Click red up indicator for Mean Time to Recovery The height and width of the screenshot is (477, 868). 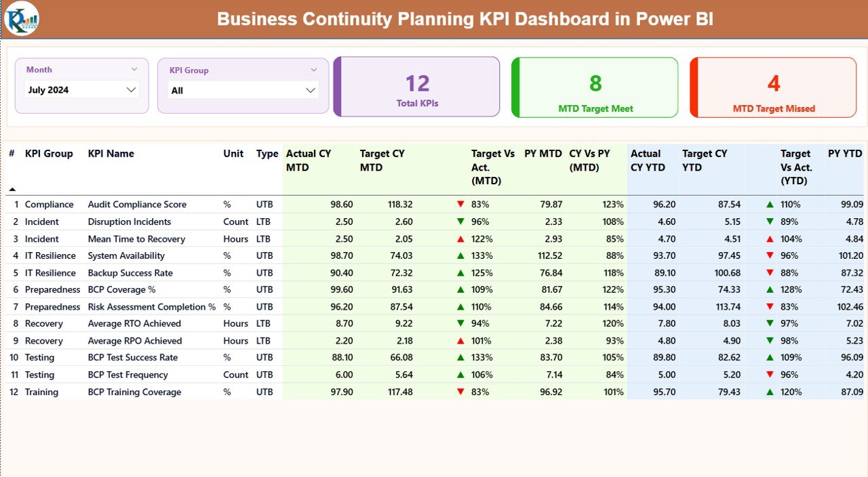(x=460, y=239)
